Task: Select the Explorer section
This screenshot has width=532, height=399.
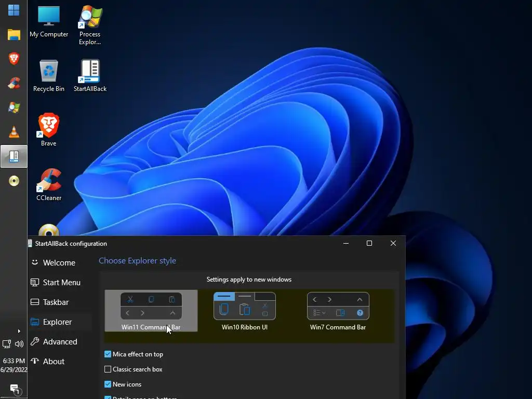Action: 60,322
